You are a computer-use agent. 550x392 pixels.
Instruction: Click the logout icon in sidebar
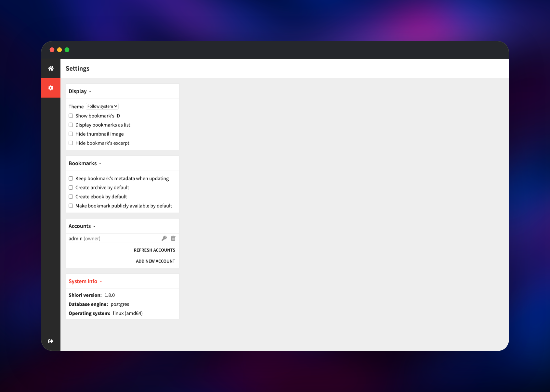51,341
